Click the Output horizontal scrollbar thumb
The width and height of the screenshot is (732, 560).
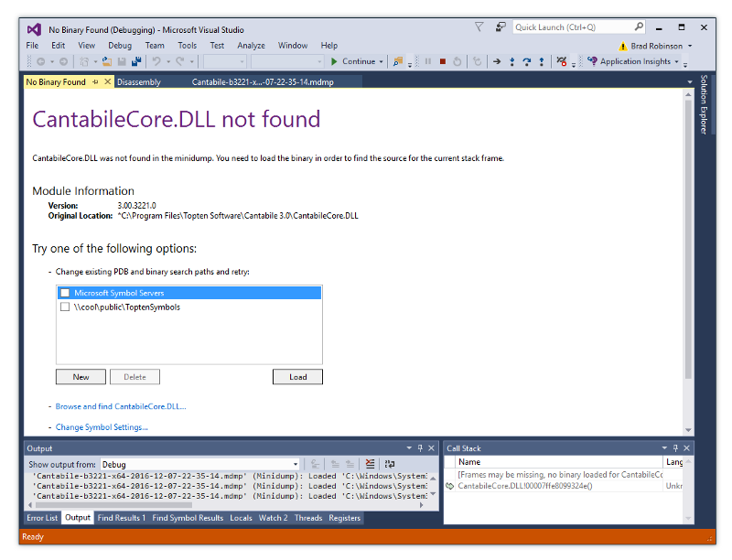(113, 505)
